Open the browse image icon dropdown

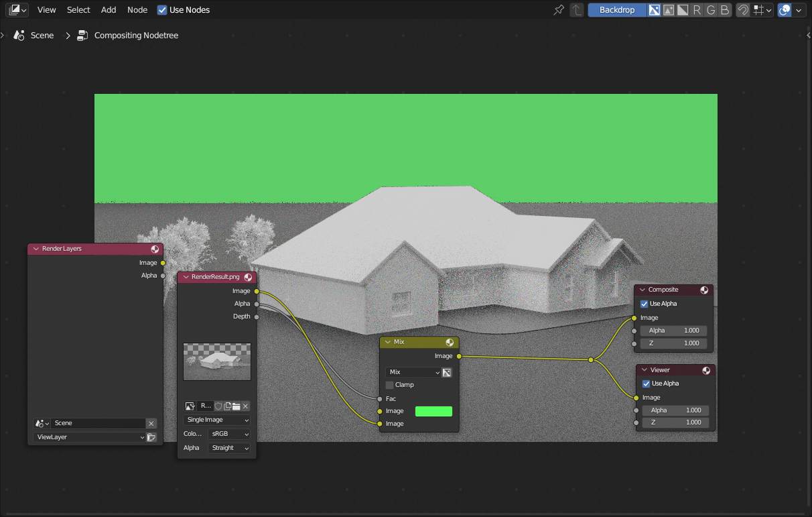click(x=190, y=406)
